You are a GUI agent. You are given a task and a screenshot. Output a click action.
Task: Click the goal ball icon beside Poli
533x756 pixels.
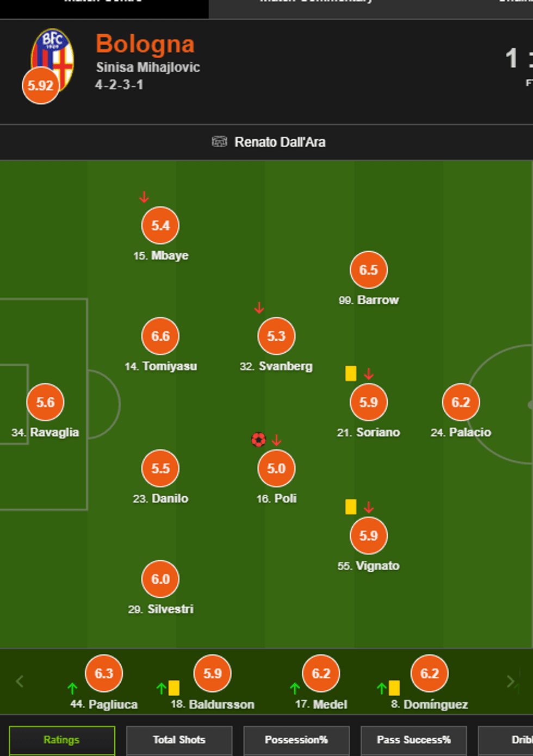[x=258, y=439]
